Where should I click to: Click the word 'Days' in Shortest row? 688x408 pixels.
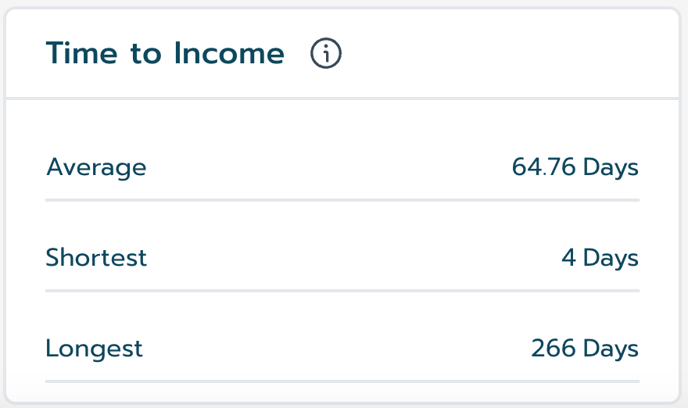click(x=611, y=258)
